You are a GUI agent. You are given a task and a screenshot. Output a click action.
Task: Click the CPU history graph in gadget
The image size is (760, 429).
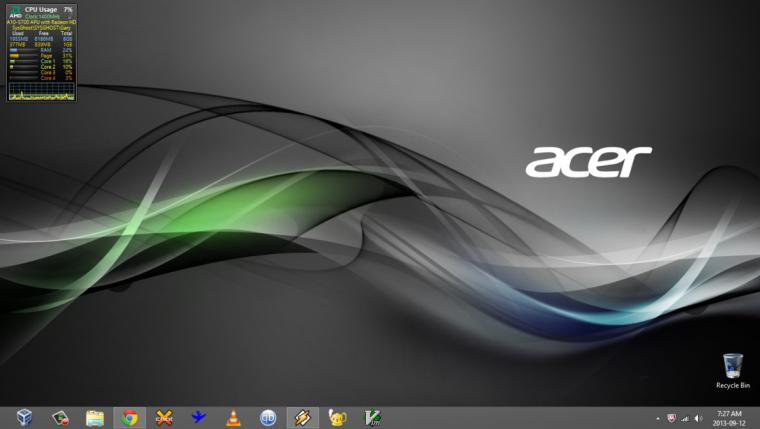pos(42,91)
